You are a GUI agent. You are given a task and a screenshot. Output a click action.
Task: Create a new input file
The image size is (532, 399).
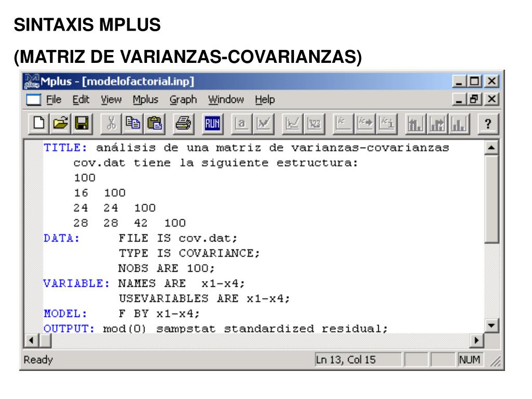click(38, 124)
